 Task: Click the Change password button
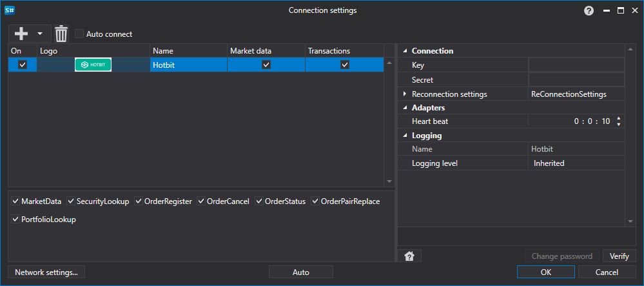pyautogui.click(x=562, y=256)
